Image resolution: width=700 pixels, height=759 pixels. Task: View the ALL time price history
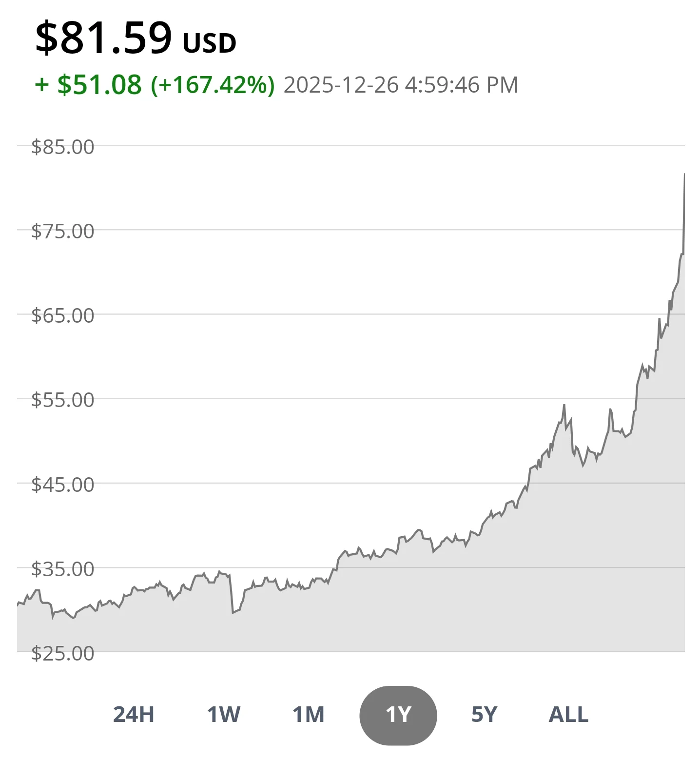point(568,715)
